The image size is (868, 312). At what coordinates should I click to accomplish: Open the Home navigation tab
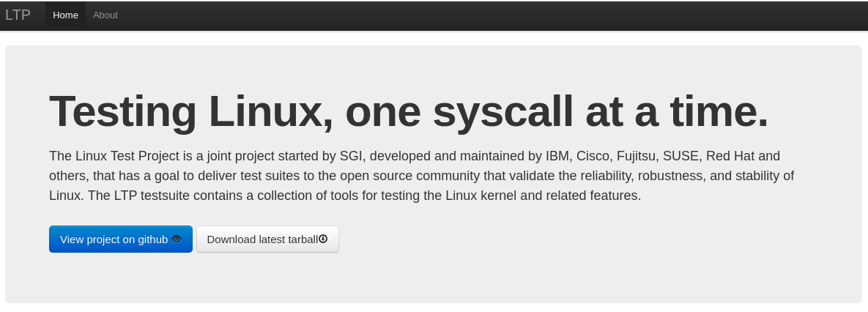point(65,15)
